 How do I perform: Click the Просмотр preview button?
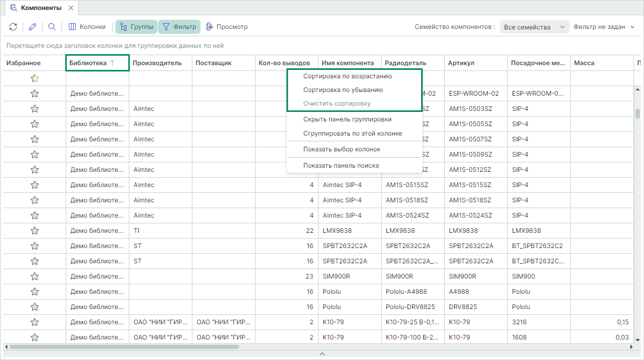227,27
